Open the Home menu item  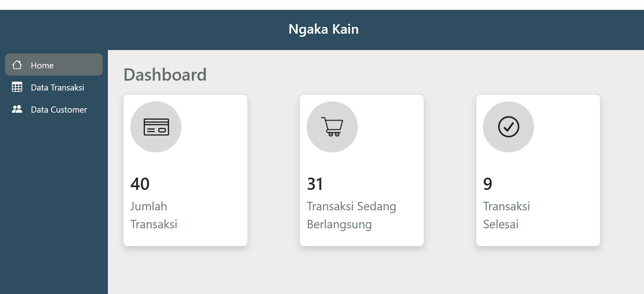[54, 65]
